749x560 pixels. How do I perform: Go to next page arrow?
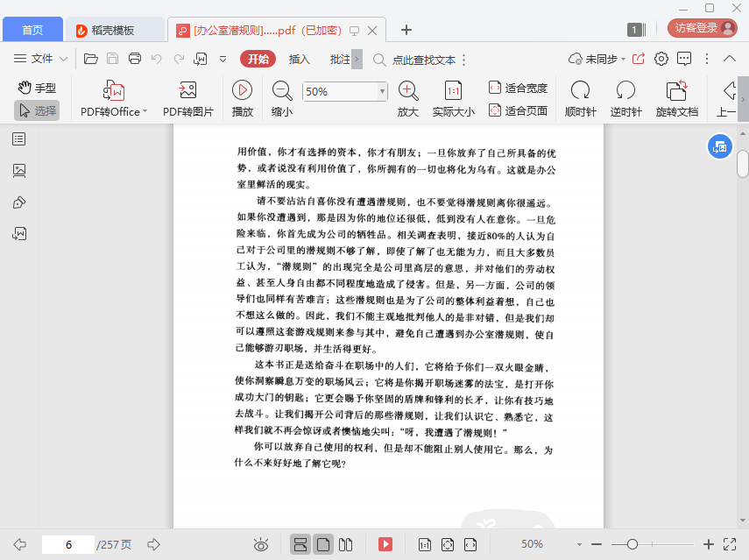pyautogui.click(x=153, y=543)
